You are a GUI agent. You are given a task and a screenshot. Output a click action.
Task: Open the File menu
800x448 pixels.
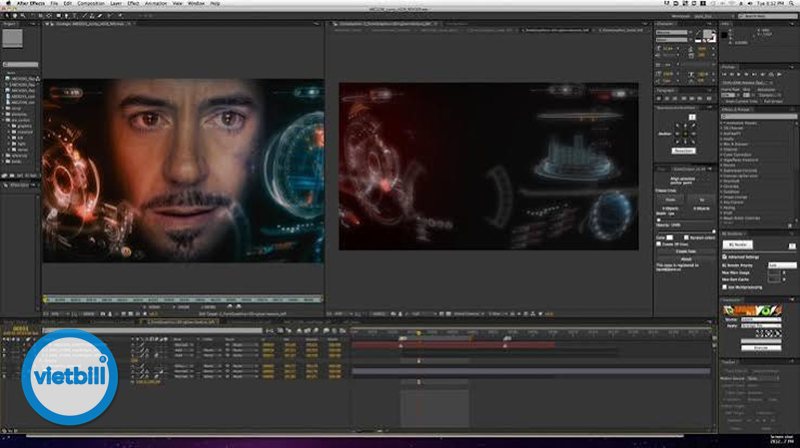[x=54, y=3]
